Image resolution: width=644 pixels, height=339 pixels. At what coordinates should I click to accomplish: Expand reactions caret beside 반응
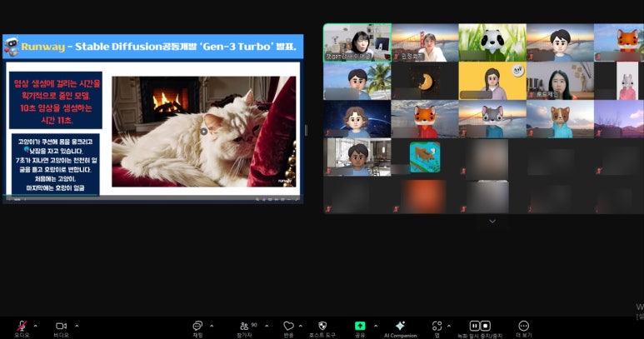point(300,326)
